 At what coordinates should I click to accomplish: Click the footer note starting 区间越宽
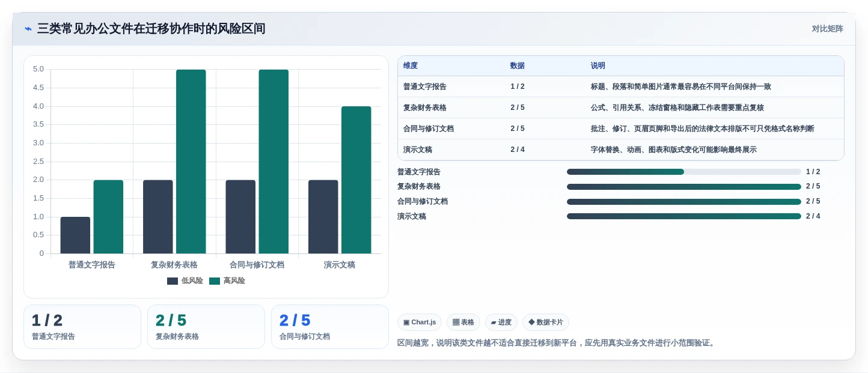(557, 343)
